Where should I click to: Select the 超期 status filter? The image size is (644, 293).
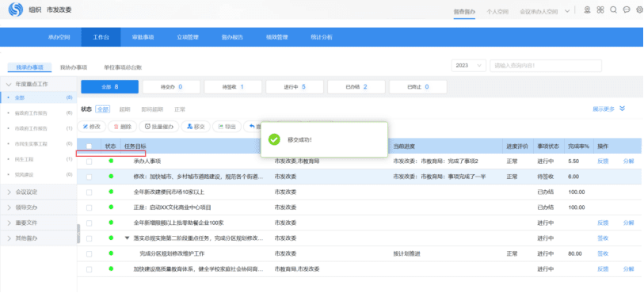(x=125, y=109)
